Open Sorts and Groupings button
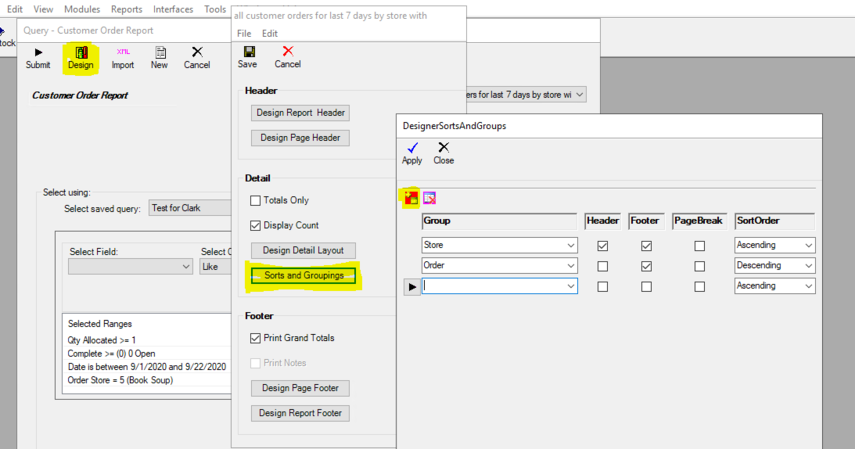Image resolution: width=855 pixels, height=449 pixels. click(303, 276)
